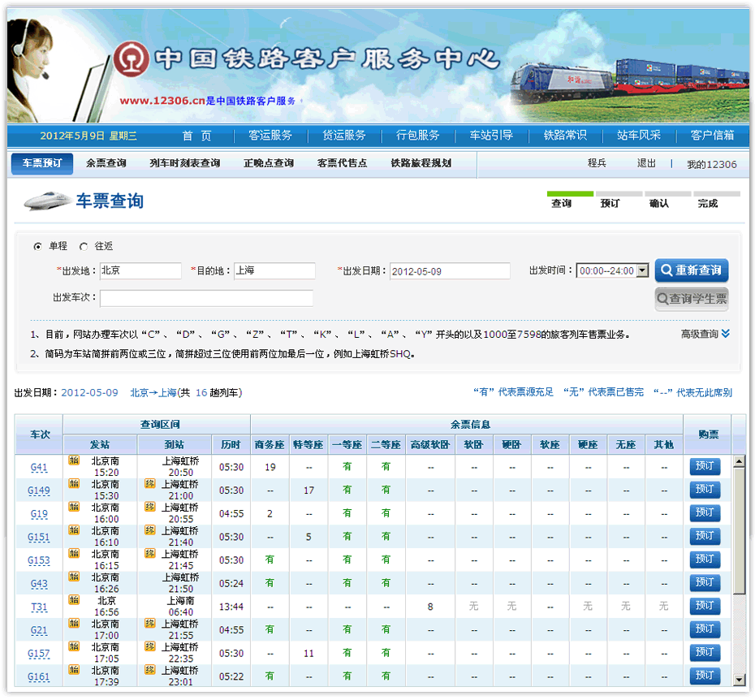Click the results table scrollbar down arrow

click(739, 680)
